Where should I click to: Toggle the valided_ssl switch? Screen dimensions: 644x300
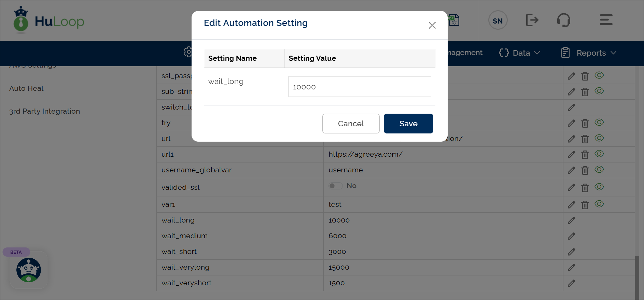pyautogui.click(x=335, y=186)
